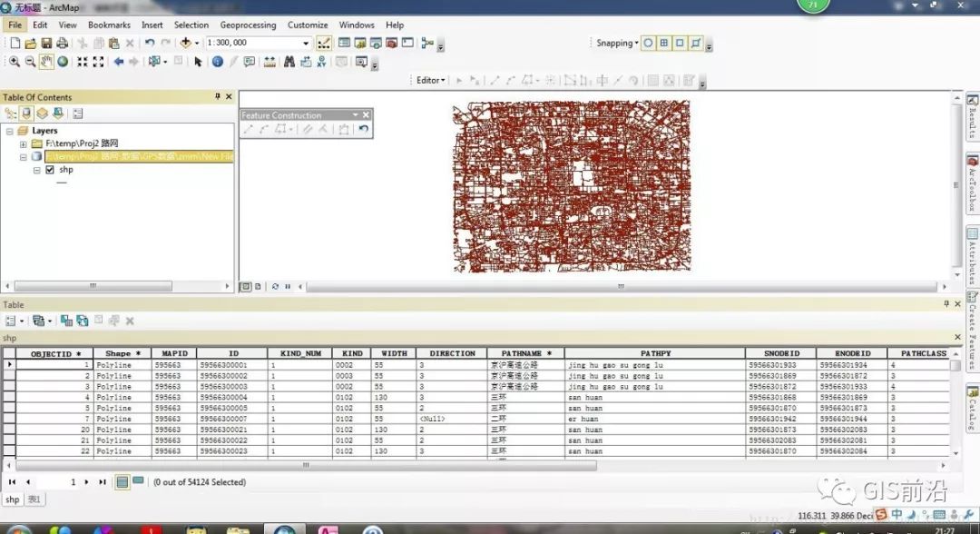
Task: Activate the Identify tool
Action: [x=218, y=62]
